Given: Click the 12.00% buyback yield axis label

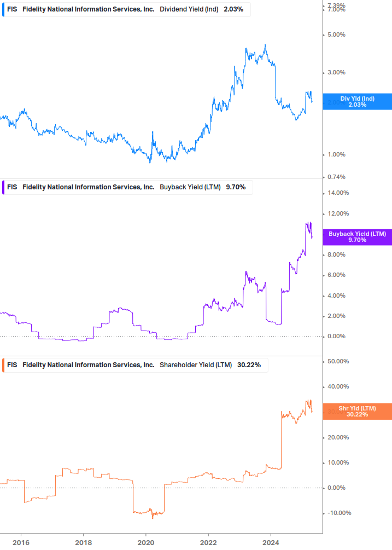Looking at the screenshot, I should (338, 213).
